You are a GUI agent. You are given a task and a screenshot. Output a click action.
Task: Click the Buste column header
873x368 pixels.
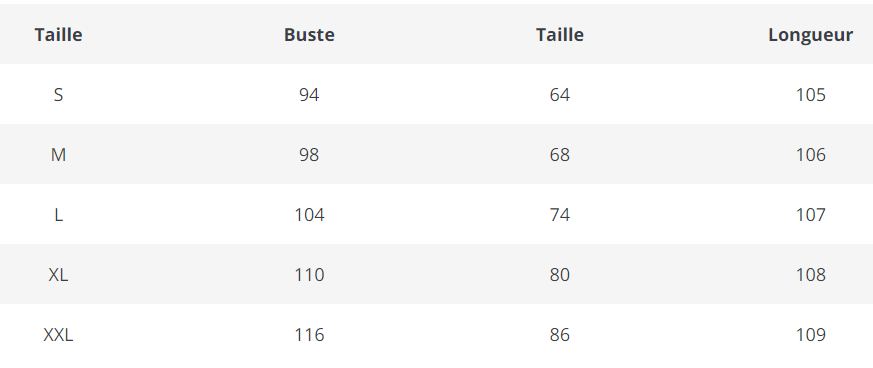pos(309,35)
